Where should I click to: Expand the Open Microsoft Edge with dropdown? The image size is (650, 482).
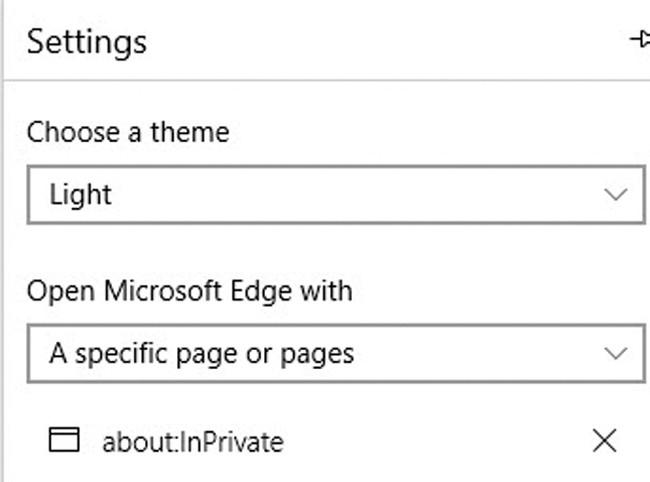(x=336, y=354)
